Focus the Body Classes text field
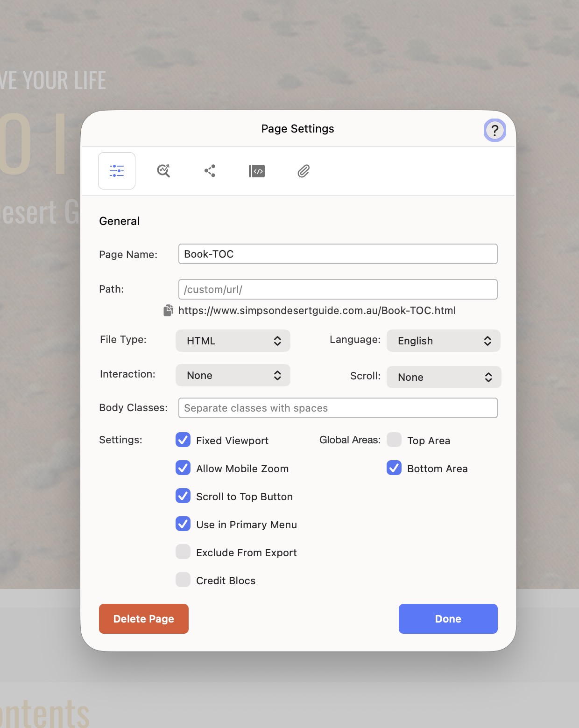 (x=338, y=408)
